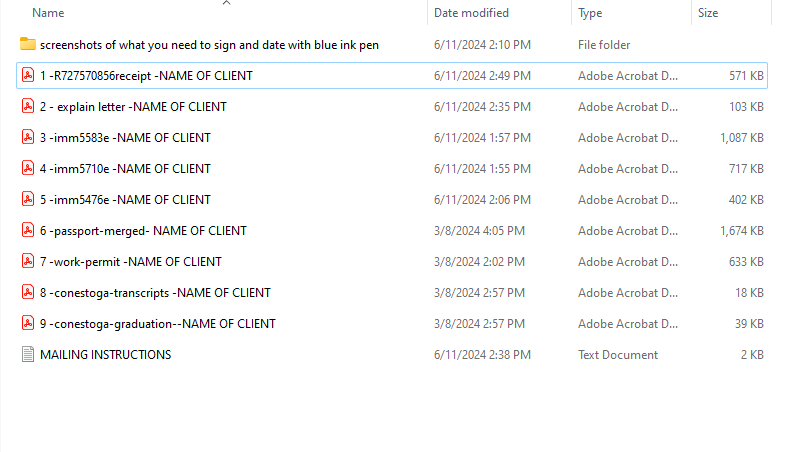Click PDF icon of work-permit file
Viewport: 808px width, 452px height.
[28, 262]
